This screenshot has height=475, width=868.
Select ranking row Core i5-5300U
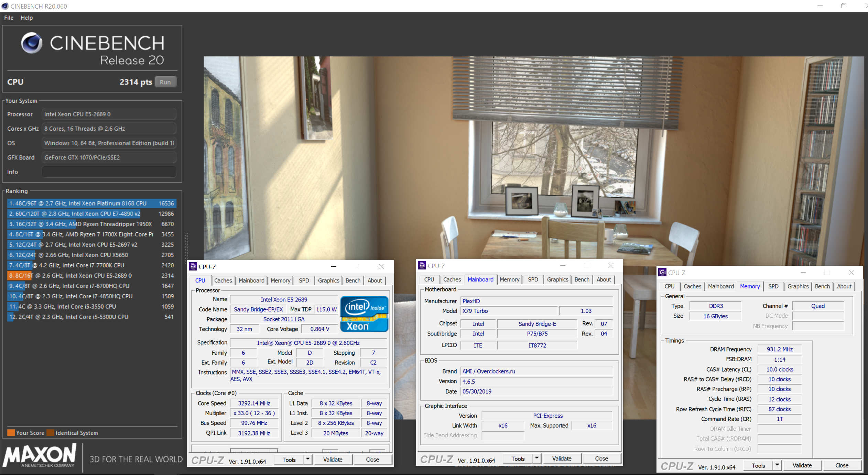tap(92, 317)
